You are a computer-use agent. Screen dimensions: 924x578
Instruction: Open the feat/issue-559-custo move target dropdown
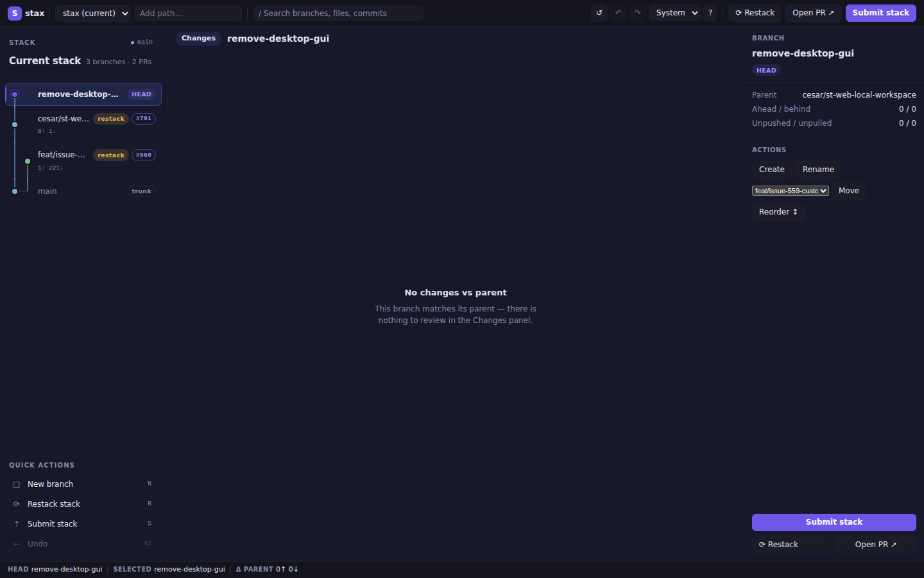[x=791, y=191]
